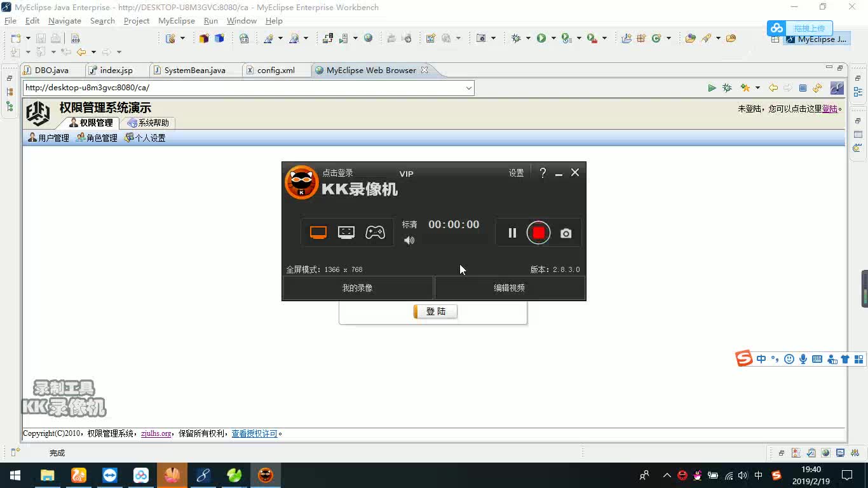Open 个人设置 page

145,138
